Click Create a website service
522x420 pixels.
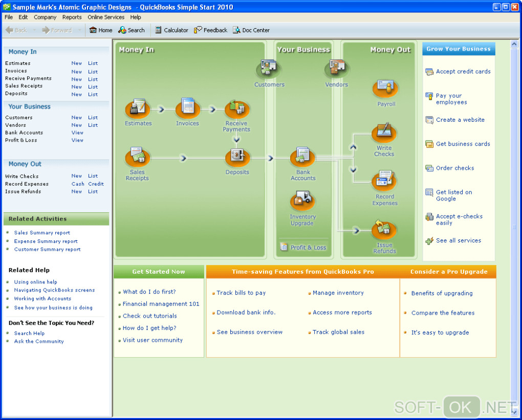click(x=455, y=120)
